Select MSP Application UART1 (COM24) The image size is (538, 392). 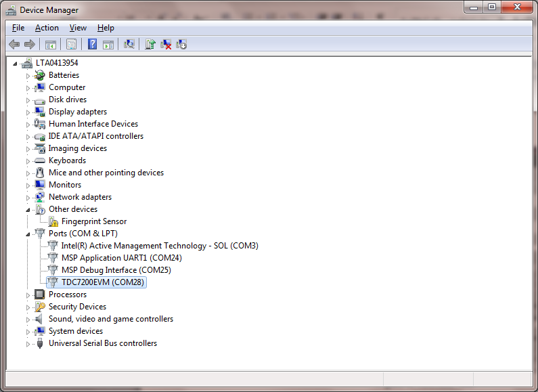121,258
